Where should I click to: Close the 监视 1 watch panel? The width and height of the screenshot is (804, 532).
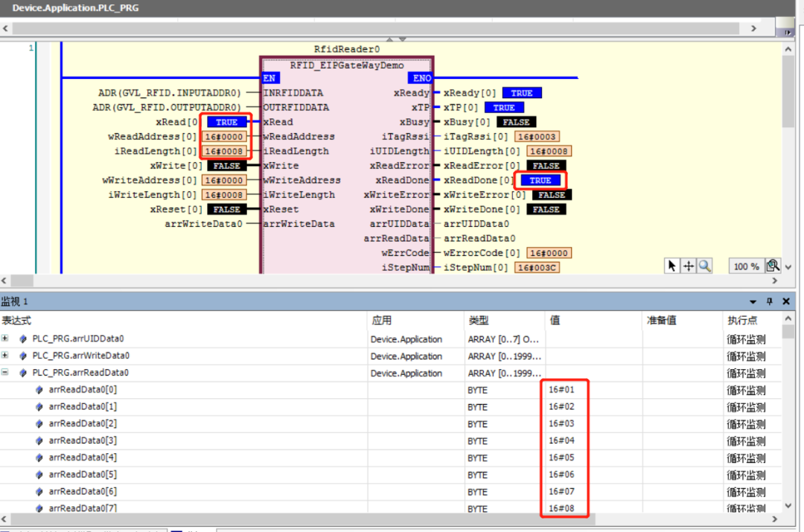point(786,302)
